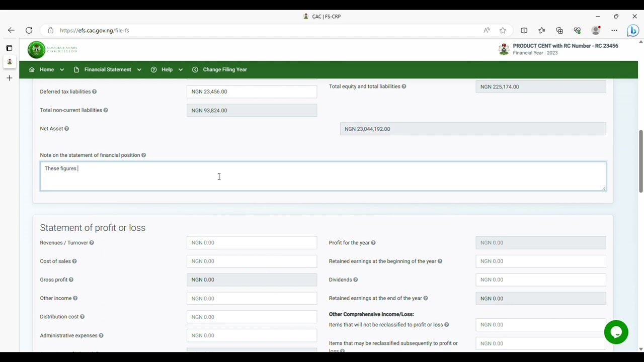Click the browser back arrow

coord(11,30)
